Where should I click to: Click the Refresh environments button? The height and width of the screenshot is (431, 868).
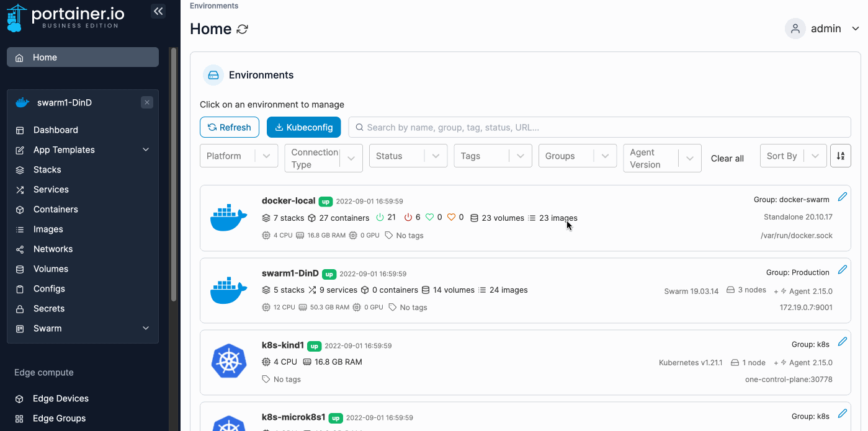[229, 127]
